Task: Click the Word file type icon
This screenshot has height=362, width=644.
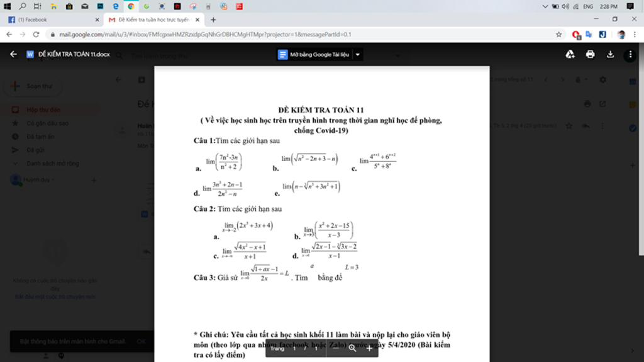Action: (30, 54)
